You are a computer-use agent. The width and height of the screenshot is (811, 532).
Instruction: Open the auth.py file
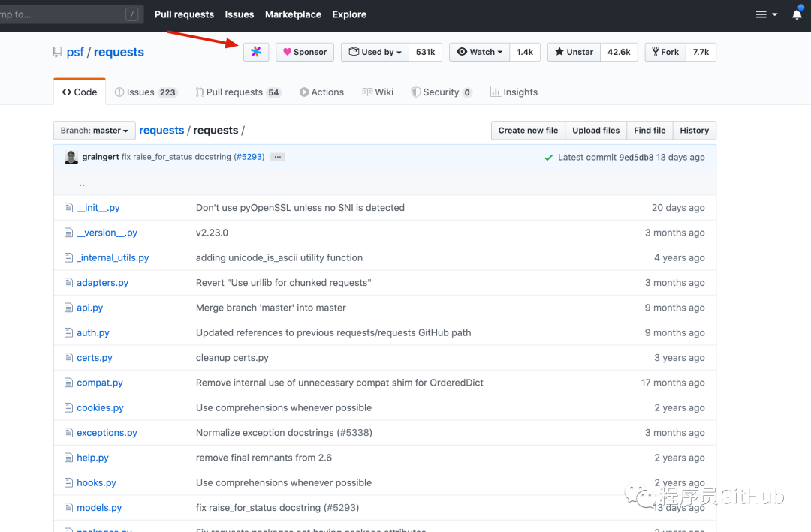(x=93, y=332)
